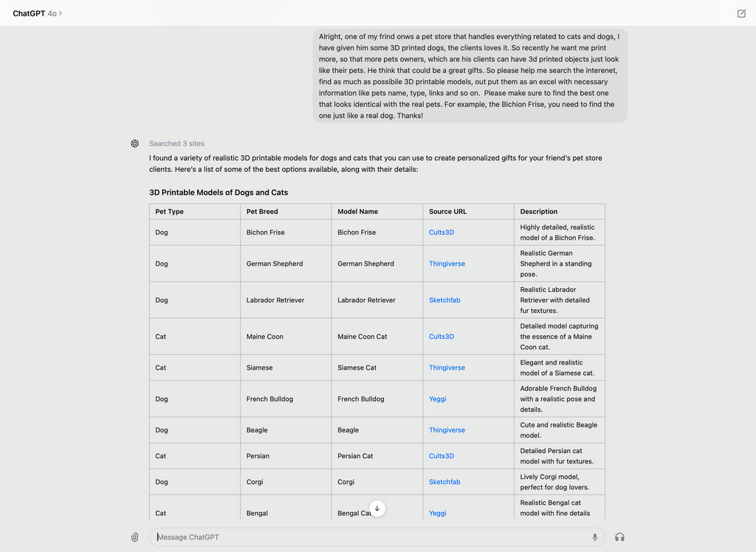
Task: Open the Cults3D link for Maine Coon Cat
Action: point(441,336)
